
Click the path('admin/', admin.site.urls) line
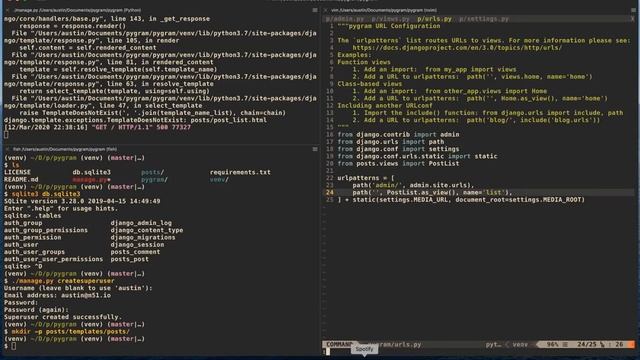click(413, 185)
